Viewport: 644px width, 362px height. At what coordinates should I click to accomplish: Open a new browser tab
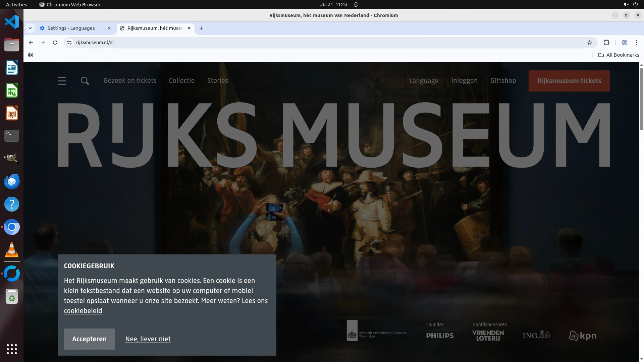(x=201, y=28)
